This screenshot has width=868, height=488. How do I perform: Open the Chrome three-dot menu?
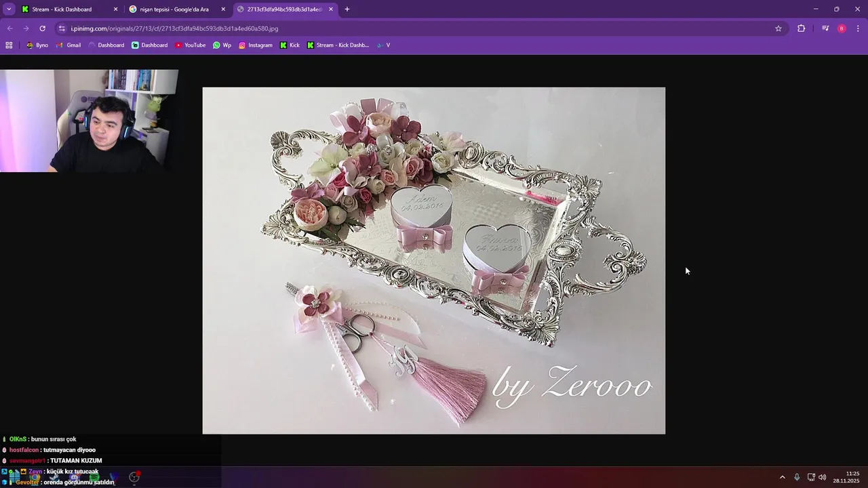click(x=859, y=28)
